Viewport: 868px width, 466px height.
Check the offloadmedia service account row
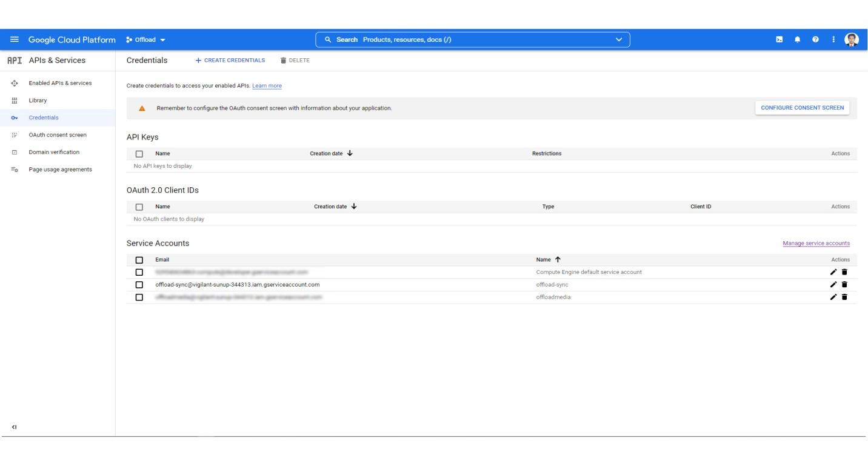(139, 297)
